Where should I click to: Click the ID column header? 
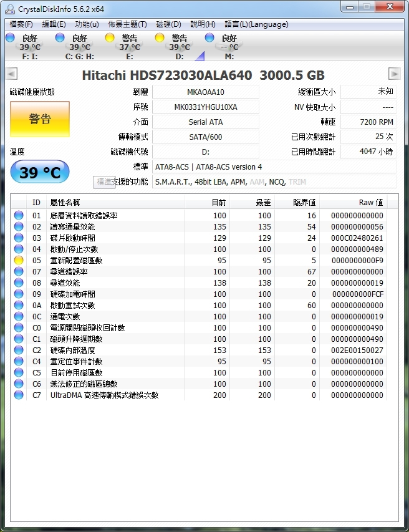pos(36,203)
